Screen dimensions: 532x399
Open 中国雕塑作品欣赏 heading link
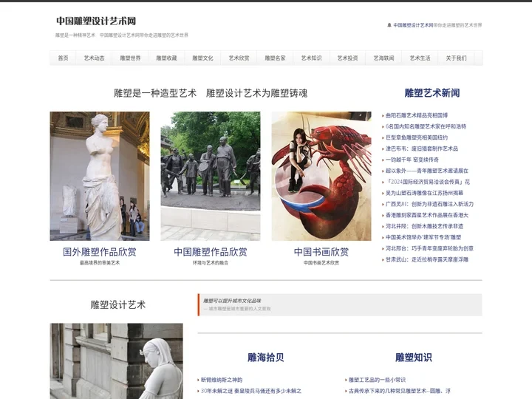(x=211, y=252)
